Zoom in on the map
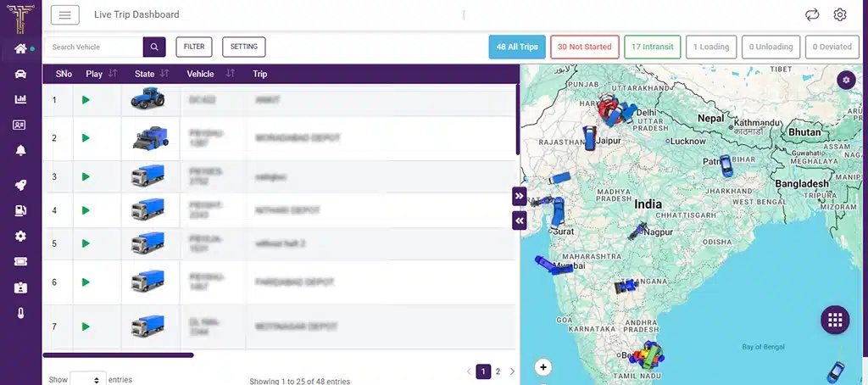868x385 pixels. pos(543,366)
